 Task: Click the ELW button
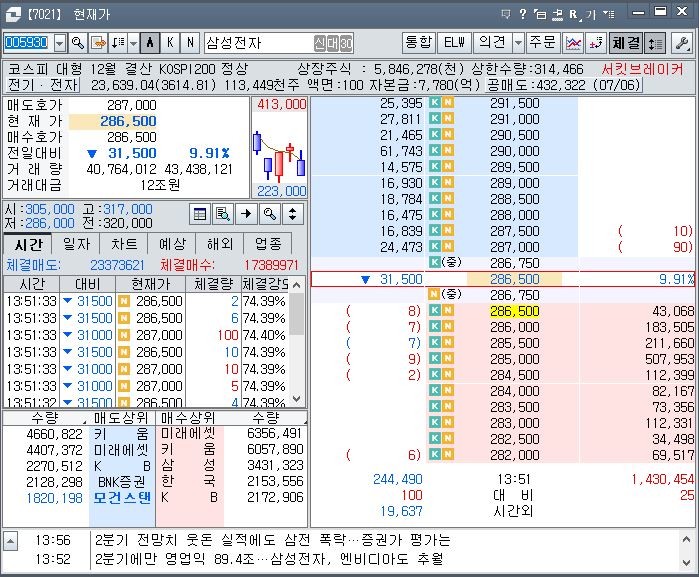click(x=454, y=43)
